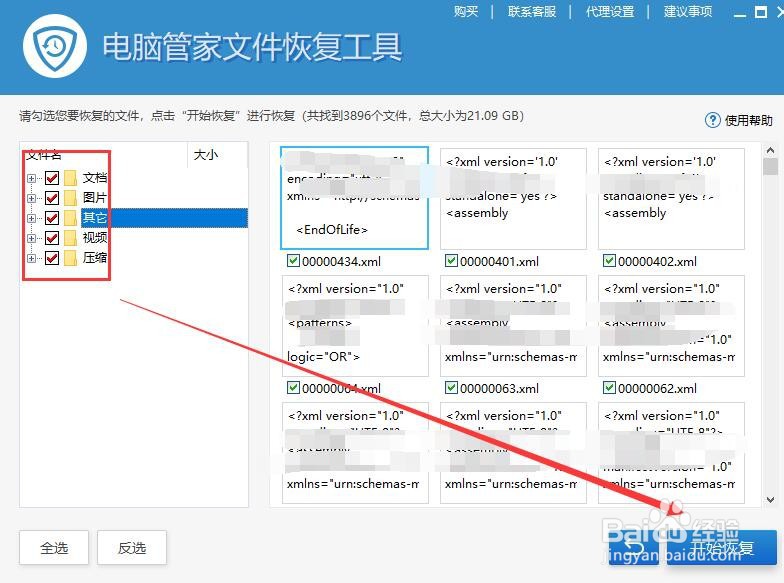Expand the 压缩 tree node
The width and height of the screenshot is (784, 583).
click(x=32, y=258)
